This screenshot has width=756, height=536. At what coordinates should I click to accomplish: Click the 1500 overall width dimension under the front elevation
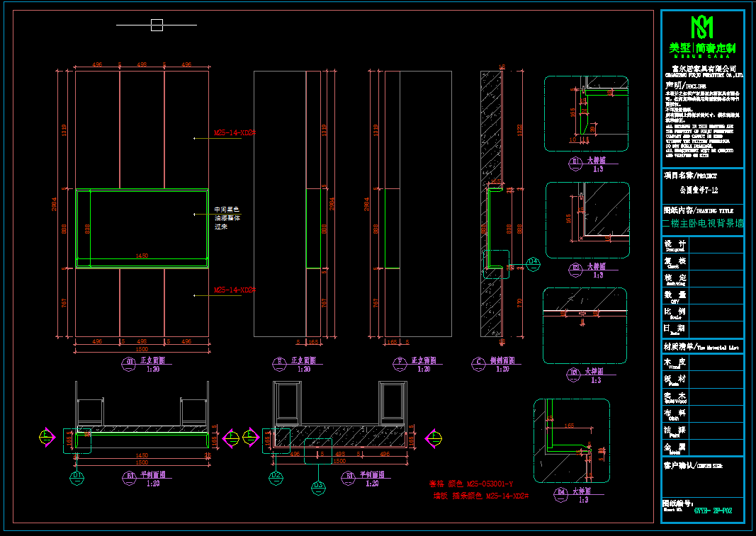click(x=142, y=349)
